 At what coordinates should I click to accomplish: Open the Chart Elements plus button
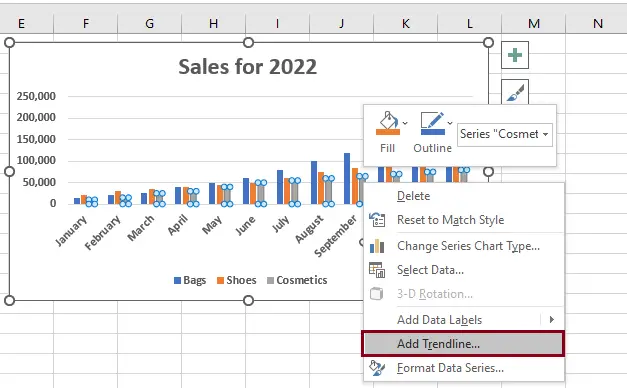515,55
